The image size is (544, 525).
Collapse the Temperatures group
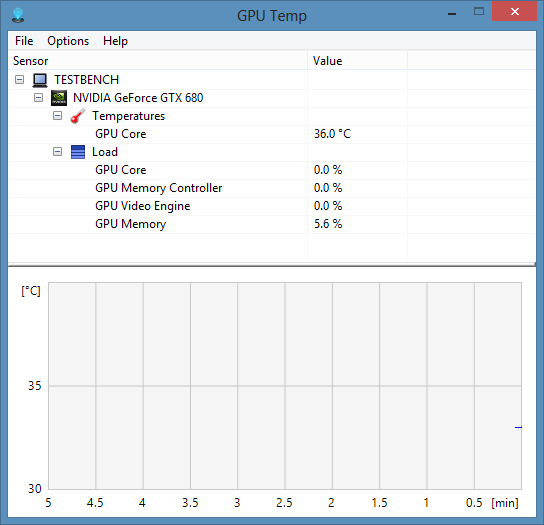pos(58,116)
